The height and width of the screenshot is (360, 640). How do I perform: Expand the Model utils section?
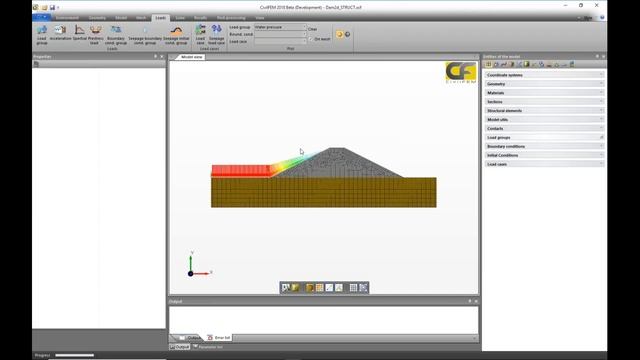(544, 120)
